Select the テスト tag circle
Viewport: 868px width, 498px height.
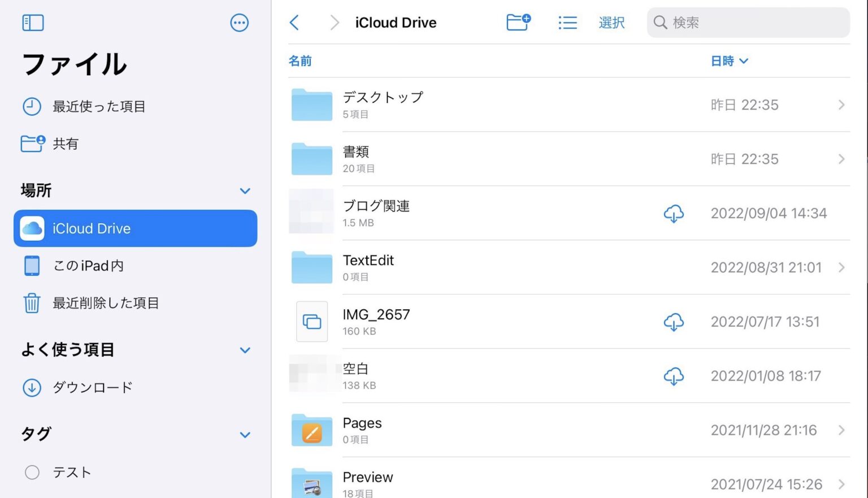pos(32,473)
